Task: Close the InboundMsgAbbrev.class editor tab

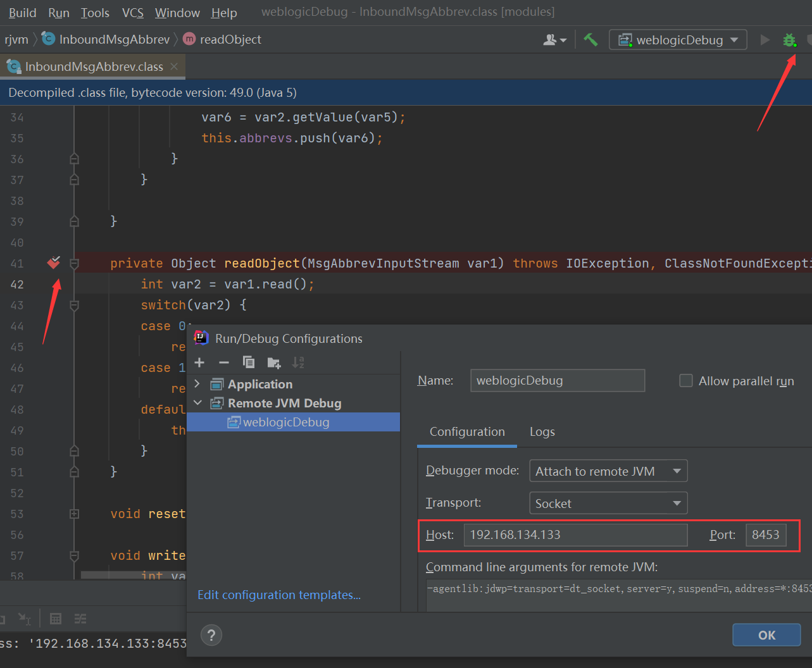Action: coord(174,66)
